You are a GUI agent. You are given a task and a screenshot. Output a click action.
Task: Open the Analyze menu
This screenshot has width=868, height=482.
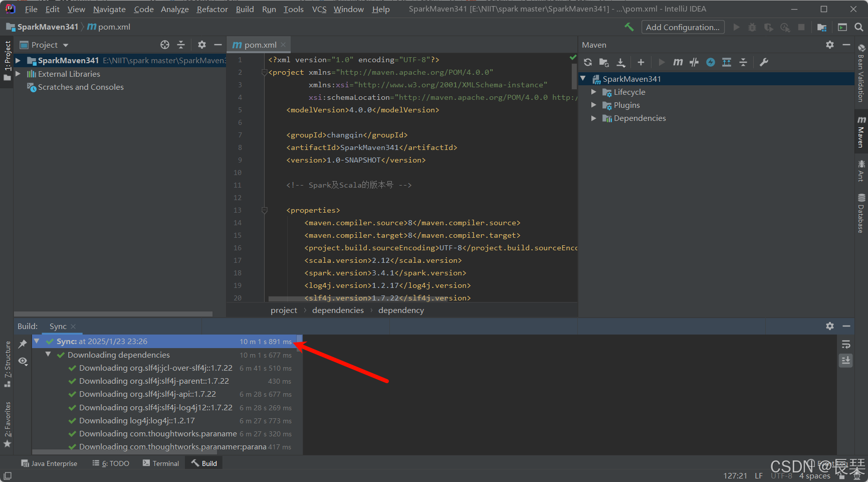click(174, 9)
